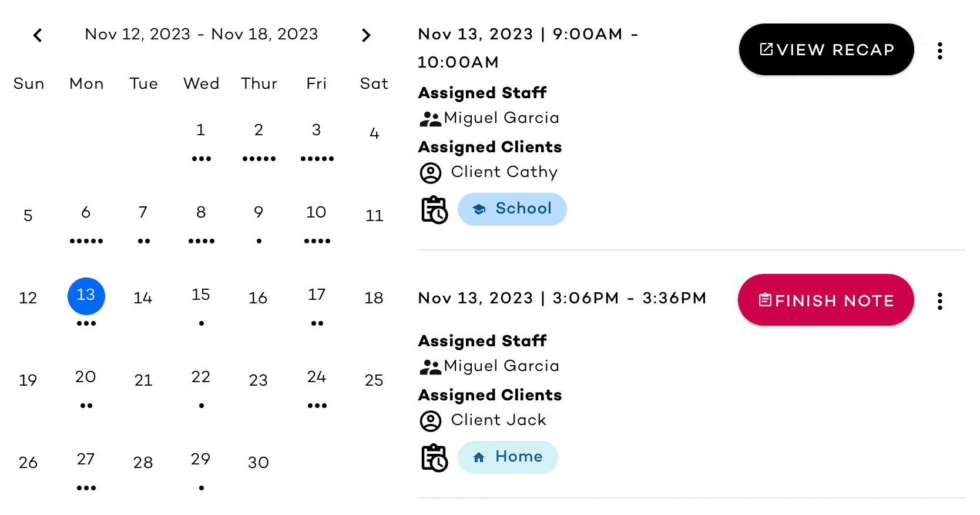Viewport: 980px width, 515px height.
Task: Open the kebab menu next to VIEW RECAP
Action: tap(940, 51)
